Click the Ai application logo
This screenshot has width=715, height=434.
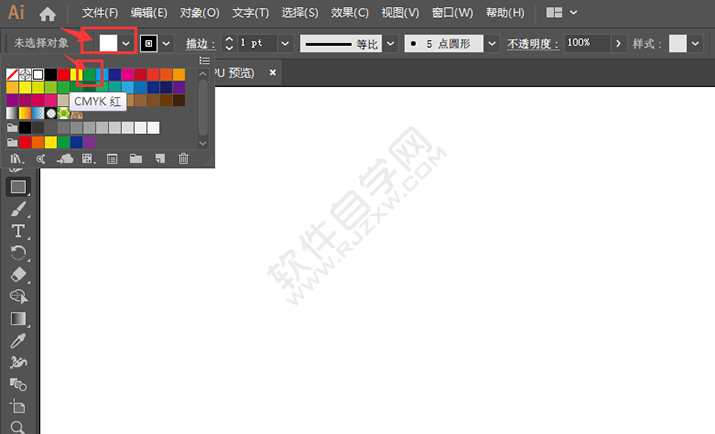[x=16, y=12]
